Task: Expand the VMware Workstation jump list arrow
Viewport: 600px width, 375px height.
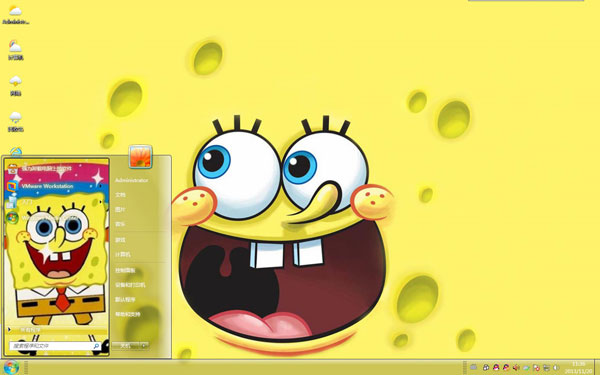Action: [x=101, y=186]
